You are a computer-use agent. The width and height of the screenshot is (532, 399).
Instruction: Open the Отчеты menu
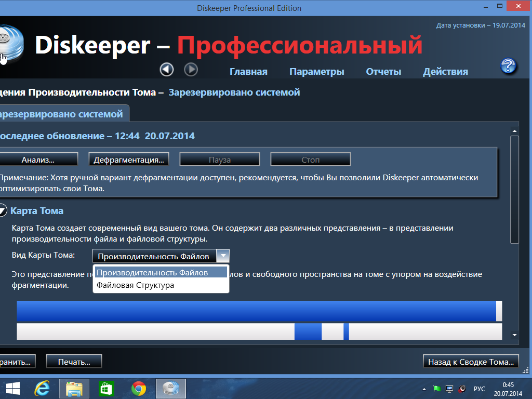tap(383, 72)
